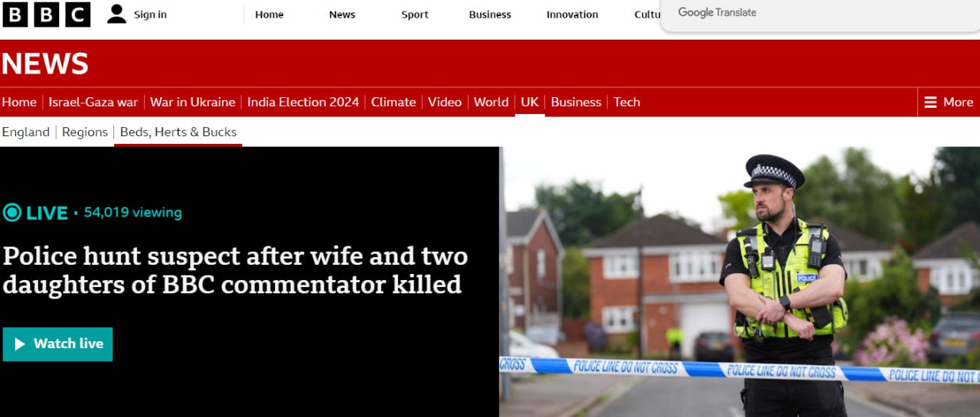Open the War in Ukraine section

pos(193,102)
